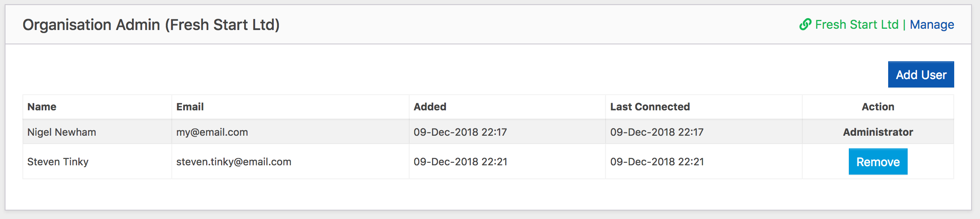
Task: Click the green chain link icon
Action: point(805,25)
